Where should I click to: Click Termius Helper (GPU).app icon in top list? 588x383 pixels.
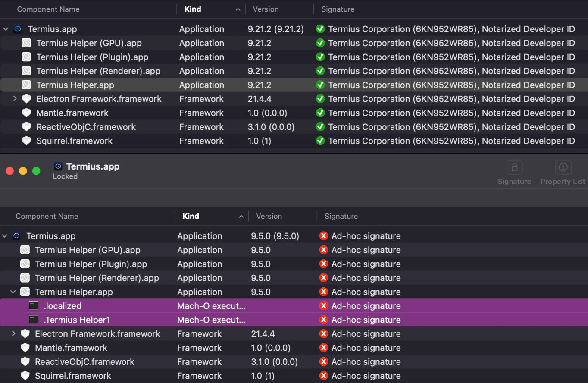(27, 43)
